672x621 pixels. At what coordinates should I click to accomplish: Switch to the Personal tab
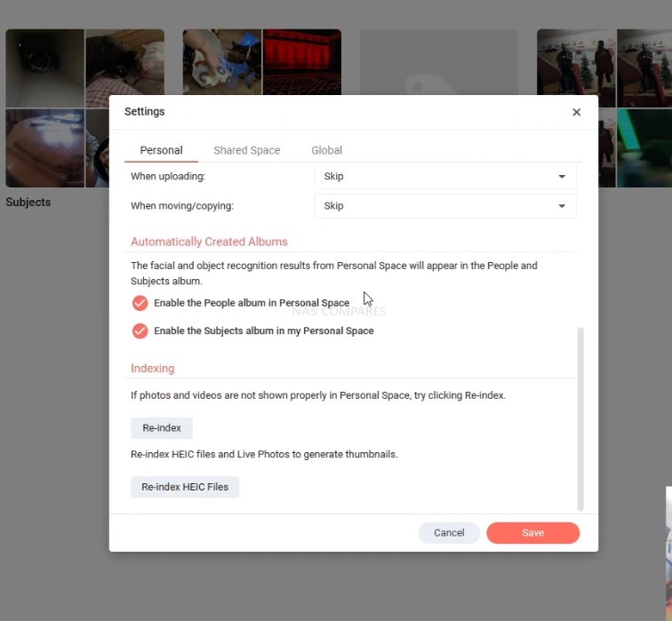(x=161, y=150)
